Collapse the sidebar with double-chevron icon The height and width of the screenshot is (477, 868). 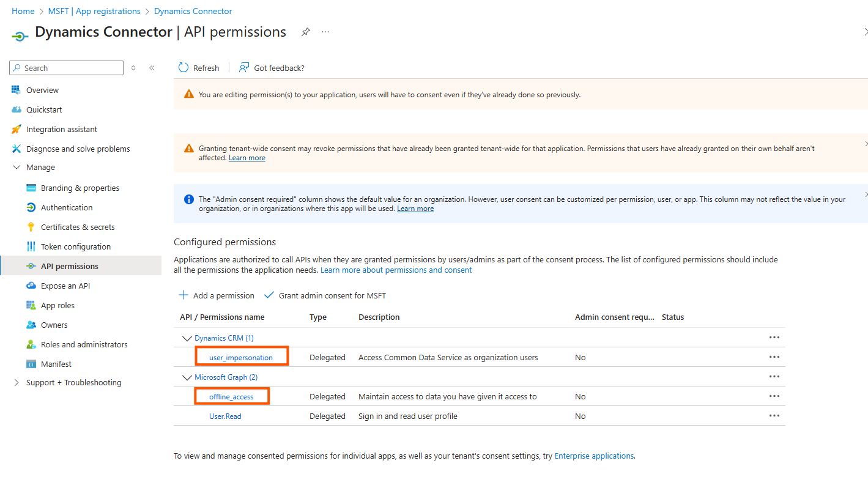[x=152, y=68]
